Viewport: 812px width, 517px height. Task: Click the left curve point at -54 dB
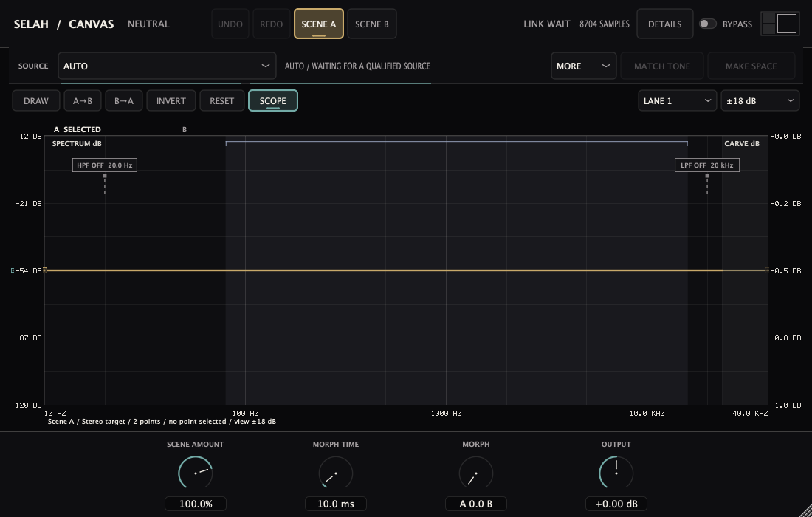pos(45,270)
